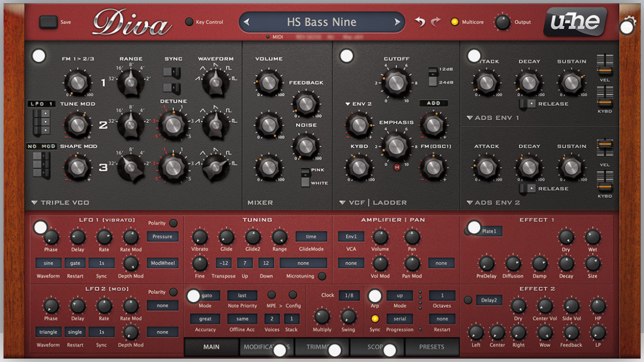
Task: Flip ADS ENV 1 Release switch
Action: click(527, 104)
